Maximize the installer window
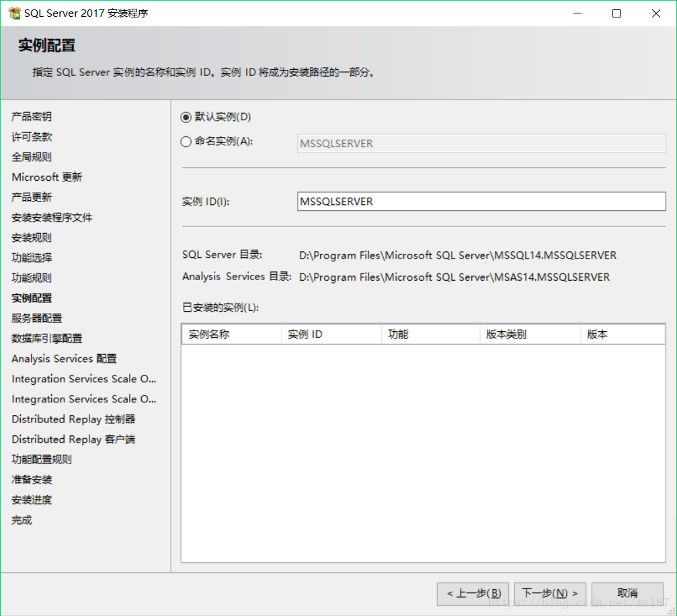677x616 pixels. pos(616,13)
